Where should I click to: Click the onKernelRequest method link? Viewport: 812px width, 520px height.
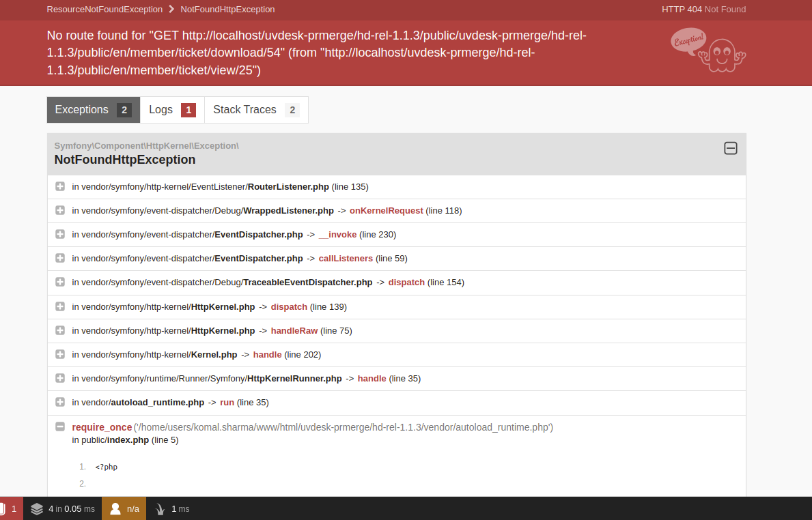point(386,210)
